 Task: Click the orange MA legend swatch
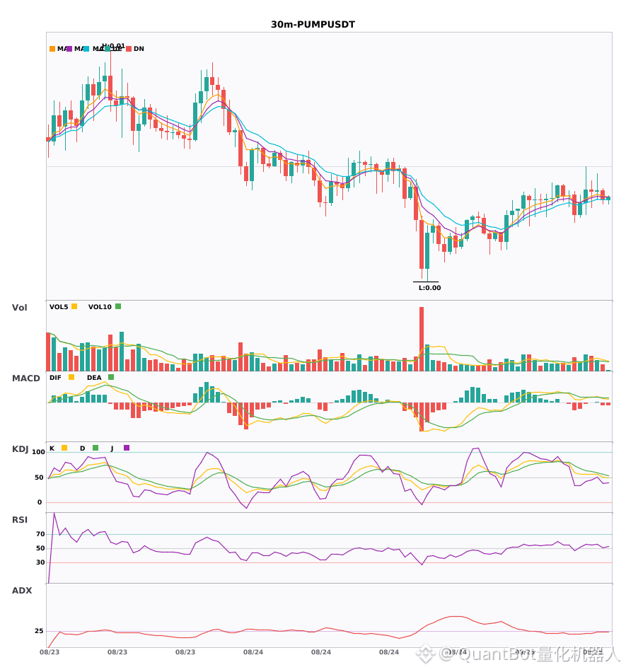point(52,49)
